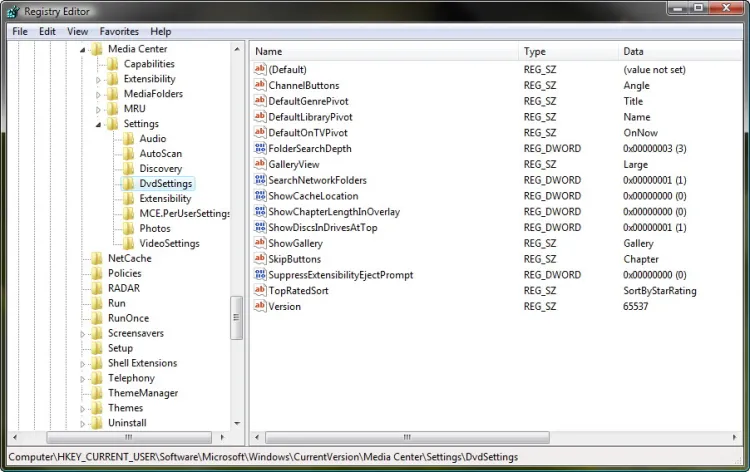The width and height of the screenshot is (750, 472).
Task: Sort values by the Name column header
Action: pyautogui.click(x=385, y=51)
